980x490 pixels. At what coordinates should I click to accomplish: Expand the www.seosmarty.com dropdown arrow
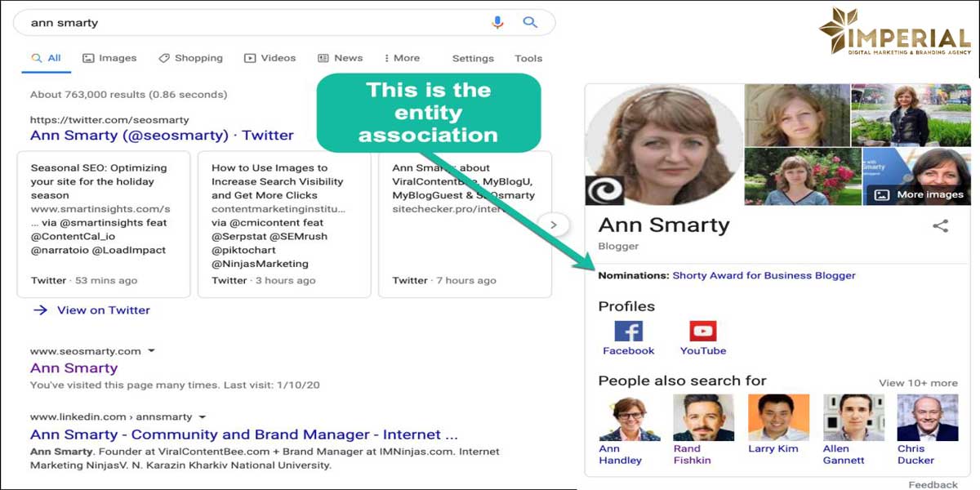(151, 351)
